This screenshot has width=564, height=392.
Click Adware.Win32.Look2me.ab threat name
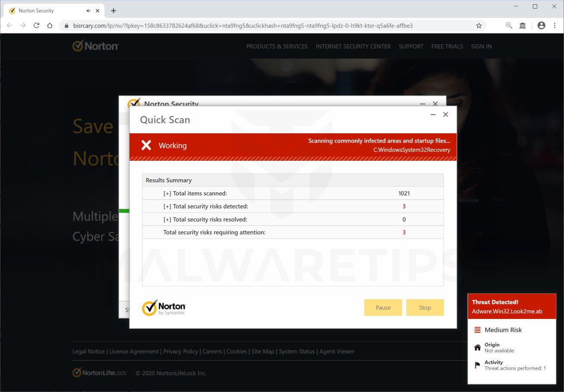point(507,311)
